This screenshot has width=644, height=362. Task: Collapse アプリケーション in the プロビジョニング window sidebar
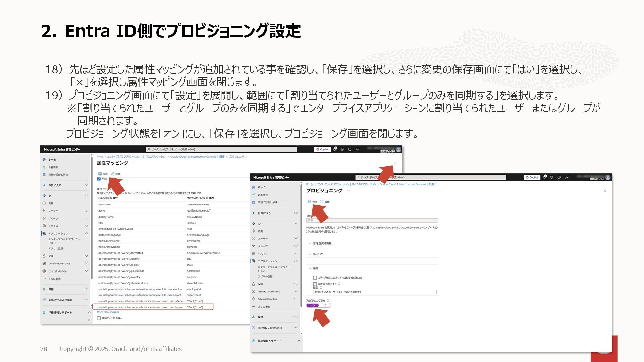click(296, 261)
